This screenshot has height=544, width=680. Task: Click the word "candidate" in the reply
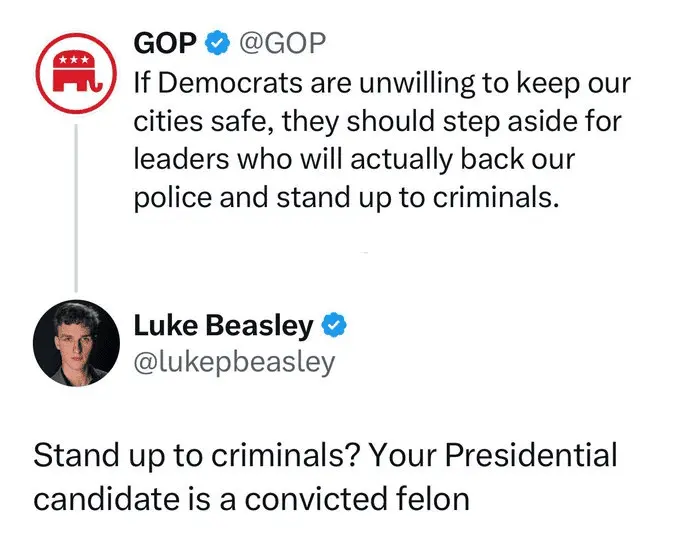tap(112, 497)
